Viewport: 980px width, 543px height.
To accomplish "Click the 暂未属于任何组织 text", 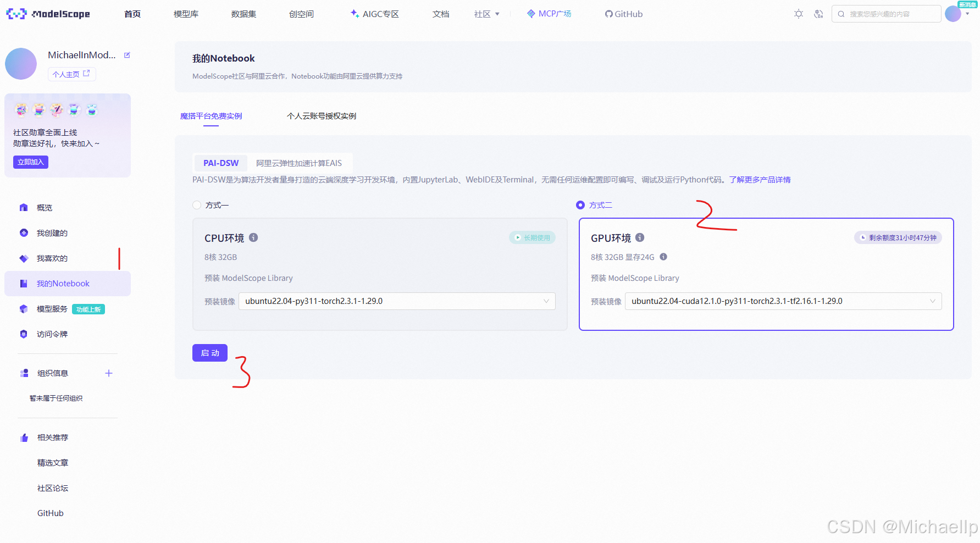I will [56, 398].
